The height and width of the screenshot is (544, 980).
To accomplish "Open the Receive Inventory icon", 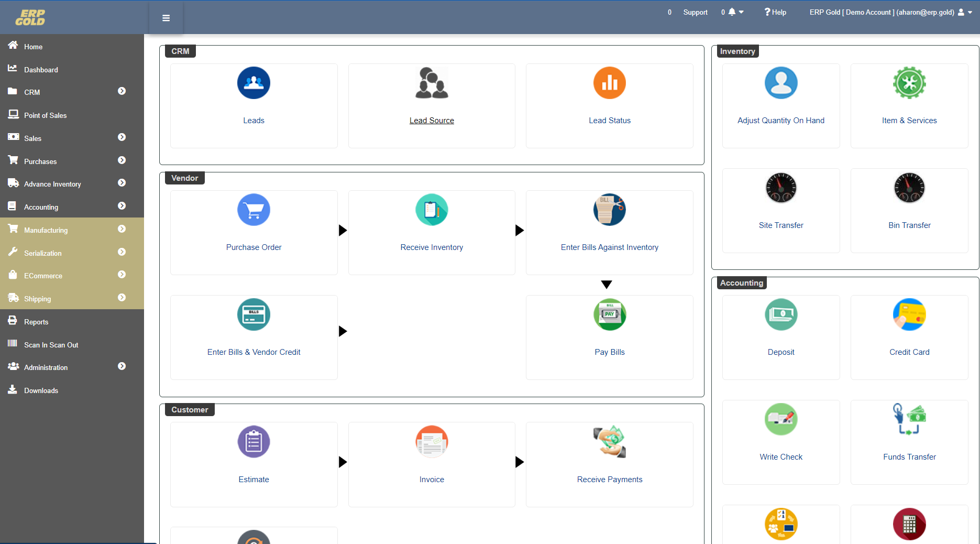I will point(432,210).
